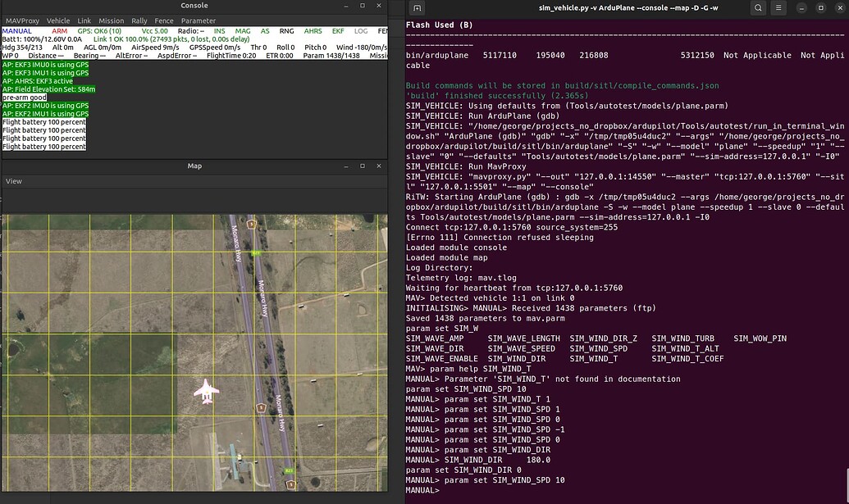The width and height of the screenshot is (849, 504).
Task: Click the new tab icon in the terminal
Action: click(416, 7)
